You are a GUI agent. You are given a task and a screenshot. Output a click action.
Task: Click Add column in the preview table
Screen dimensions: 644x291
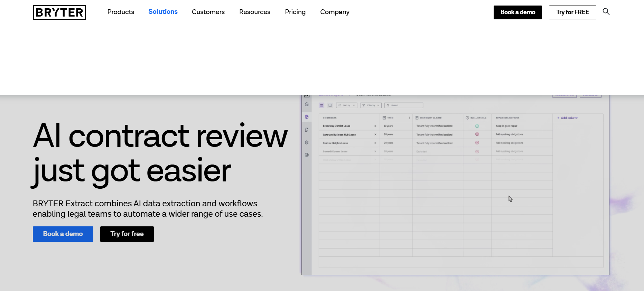568,118
